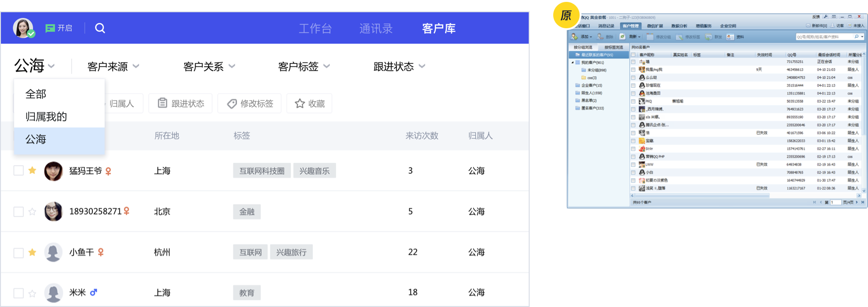Click the 刷新 refresh icon in old toolbar
Screen dimensions: 868x307
click(x=622, y=37)
